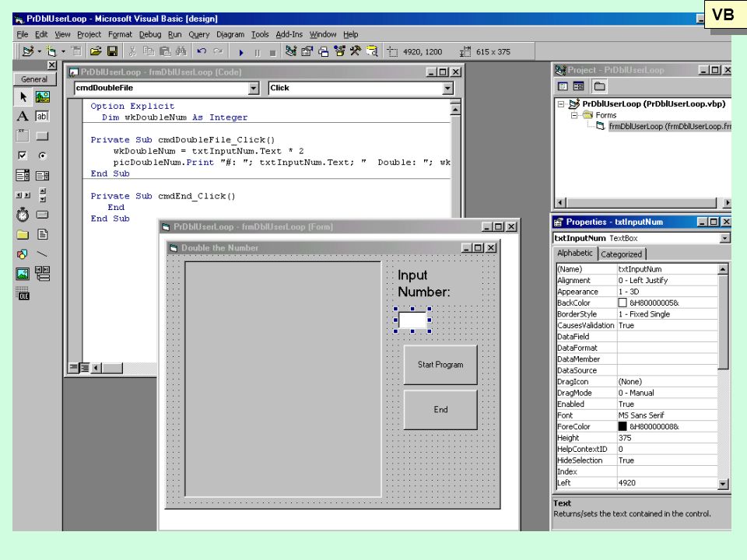
Task: Open the cmdDoubleFile object dropdown
Action: point(254,88)
